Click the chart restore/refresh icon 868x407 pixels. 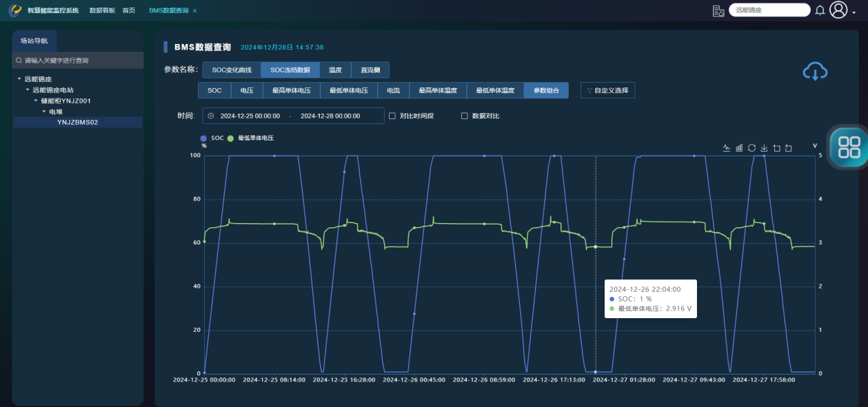(x=751, y=147)
